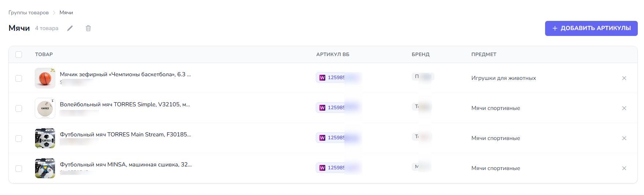This screenshot has width=644, height=195.
Task: Check the box for Мячик зефирный
Action: (19, 78)
